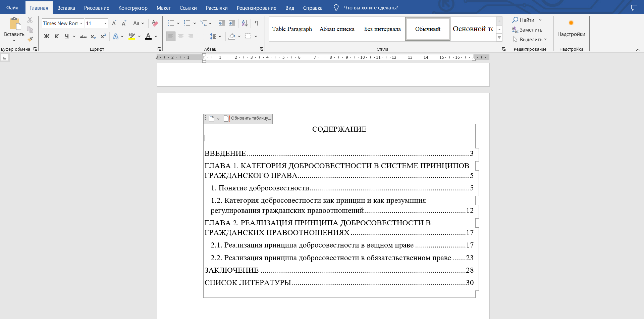This screenshot has height=319, width=644.
Task: Apply the Обычный style
Action: pyautogui.click(x=428, y=29)
